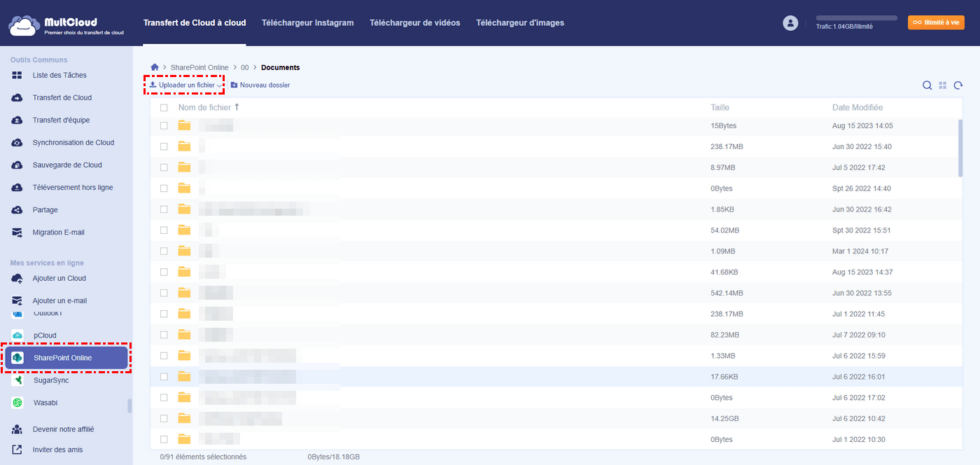Viewport: 980px width, 465px height.
Task: Check the row dated Jun 30 2022 15:40
Action: 164,146
